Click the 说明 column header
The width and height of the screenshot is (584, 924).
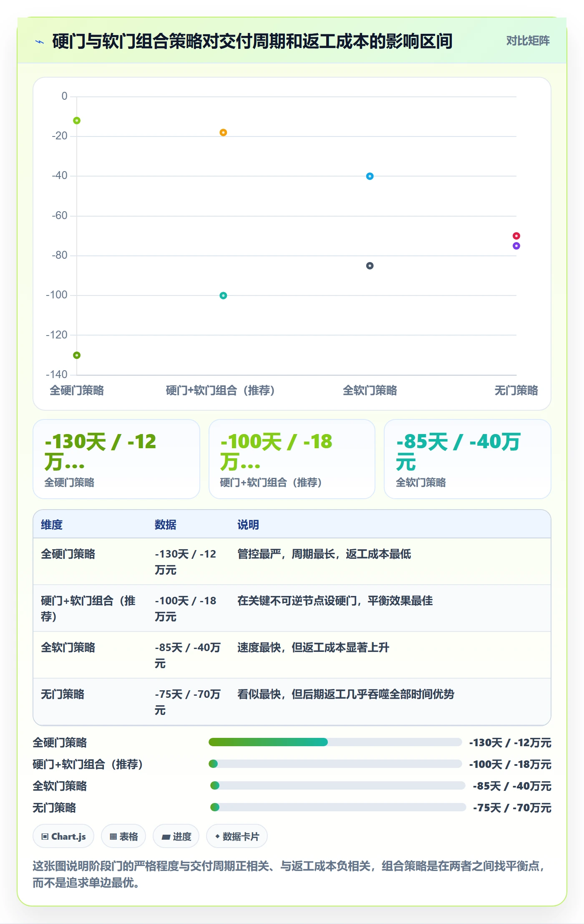click(248, 525)
